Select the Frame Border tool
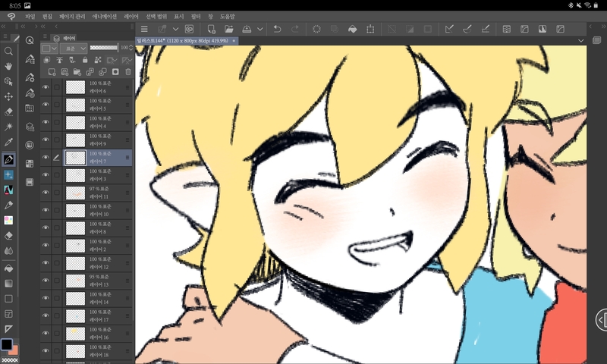The image size is (607, 364). coord(8,314)
